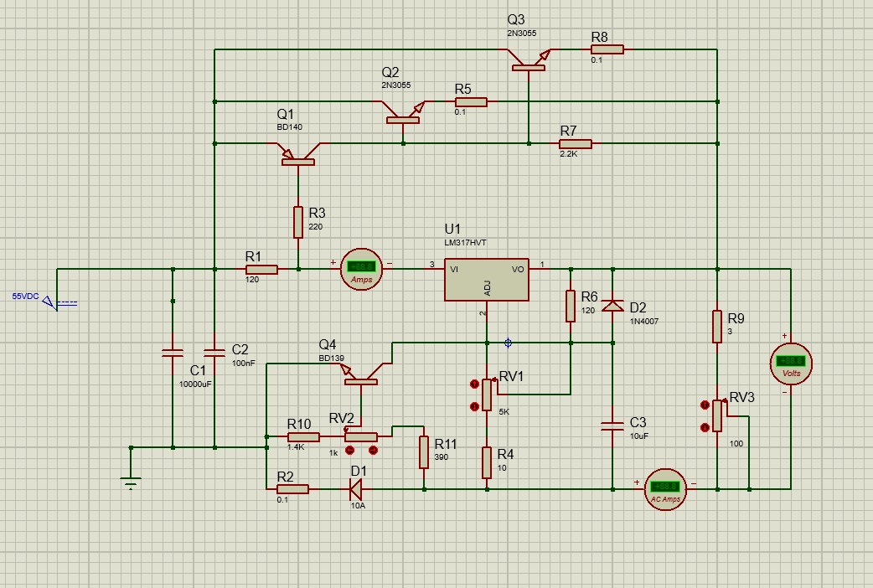This screenshot has width=873, height=588.
Task: Select the LM317HVT regulator U1
Action: [x=487, y=280]
